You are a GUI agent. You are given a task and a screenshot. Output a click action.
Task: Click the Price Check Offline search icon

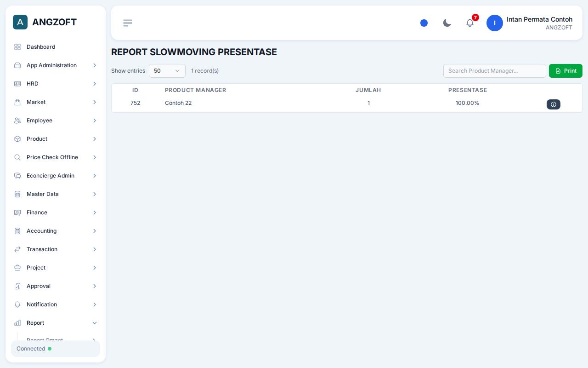click(17, 157)
